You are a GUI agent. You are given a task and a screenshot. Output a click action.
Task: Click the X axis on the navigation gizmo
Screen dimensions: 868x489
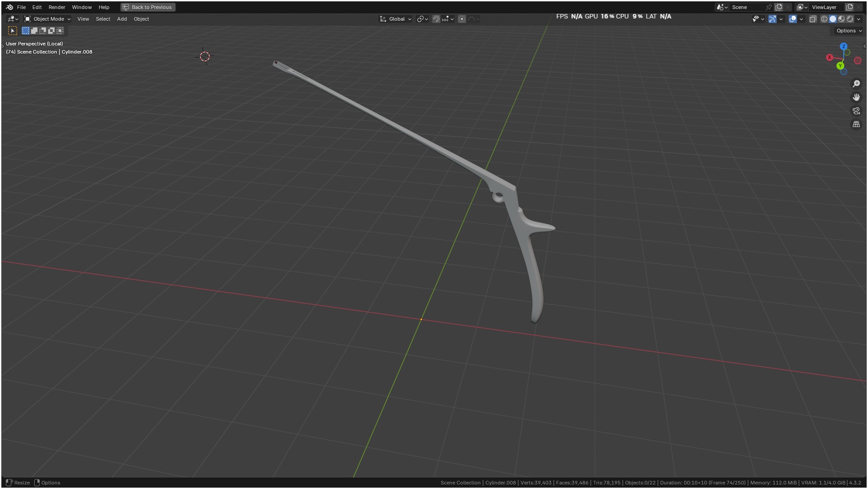829,57
